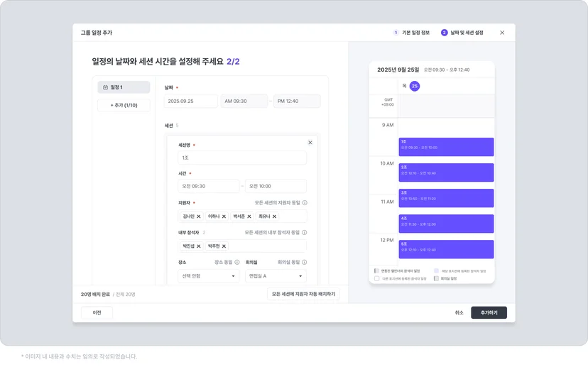Open session start time 오전 09:30 field

pyautogui.click(x=208, y=186)
